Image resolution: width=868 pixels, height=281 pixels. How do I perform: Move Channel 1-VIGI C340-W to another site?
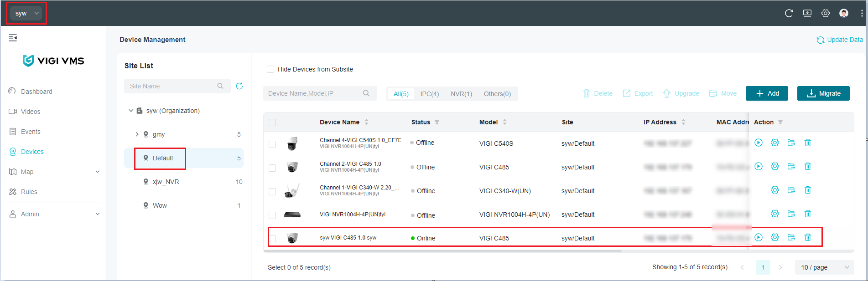[x=791, y=190]
